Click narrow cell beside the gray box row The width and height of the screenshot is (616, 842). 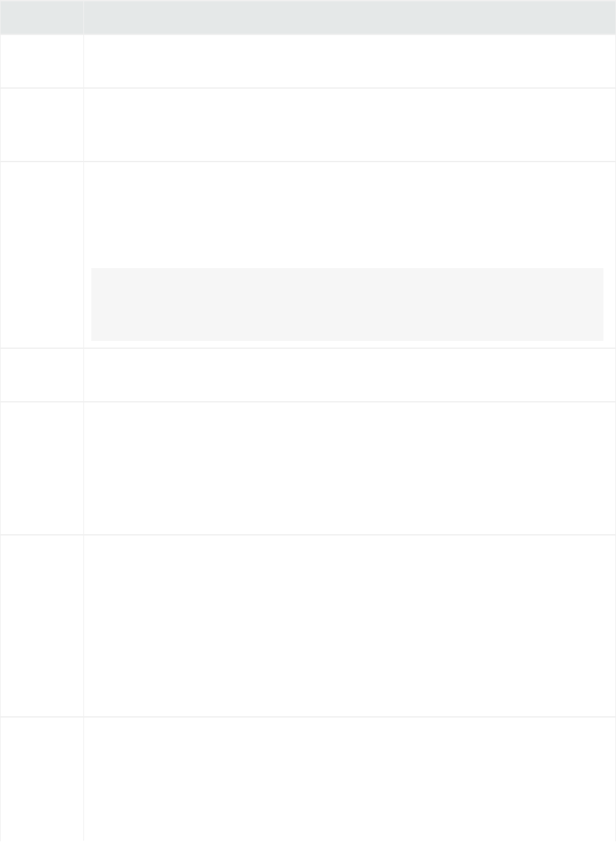(x=42, y=255)
